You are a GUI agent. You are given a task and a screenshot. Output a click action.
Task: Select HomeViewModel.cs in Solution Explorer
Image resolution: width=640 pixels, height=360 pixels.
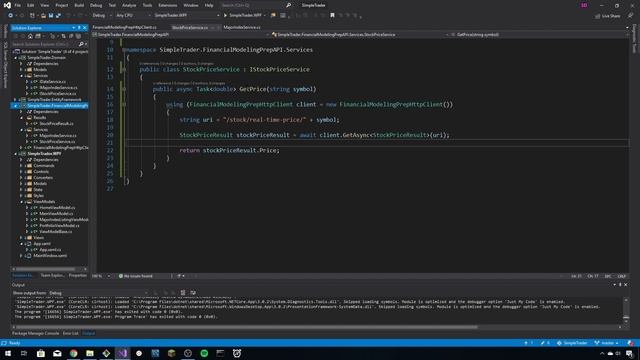pos(57,208)
